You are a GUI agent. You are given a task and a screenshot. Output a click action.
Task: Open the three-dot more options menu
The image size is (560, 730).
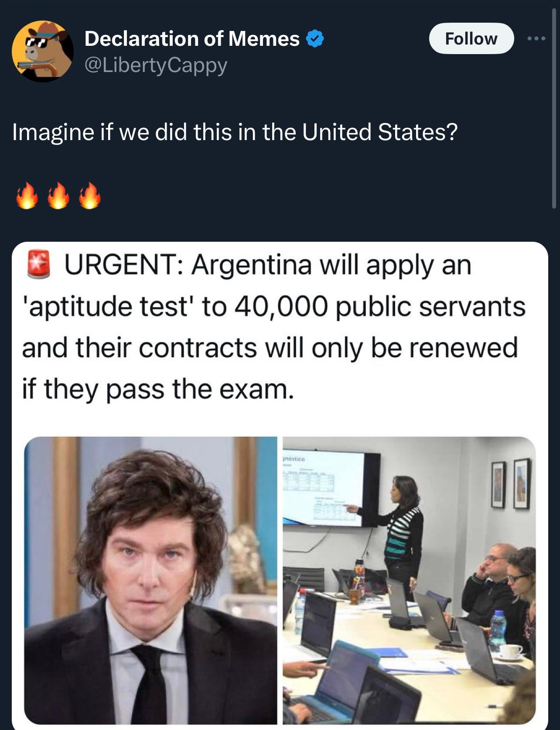[536, 39]
